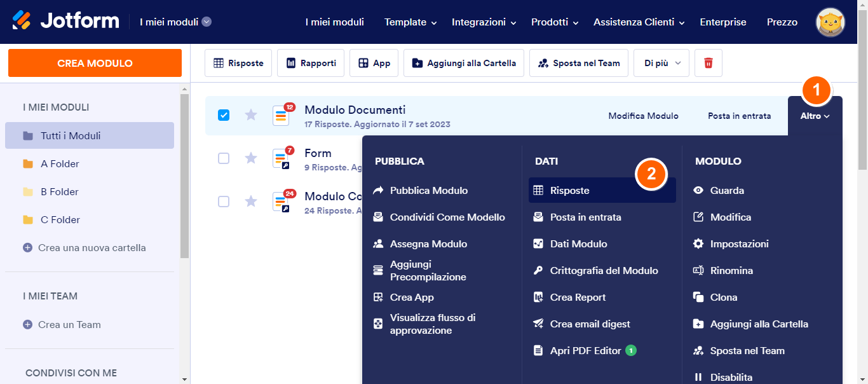The height and width of the screenshot is (384, 868).
Task: Star the form with 24 responses
Action: 251,202
